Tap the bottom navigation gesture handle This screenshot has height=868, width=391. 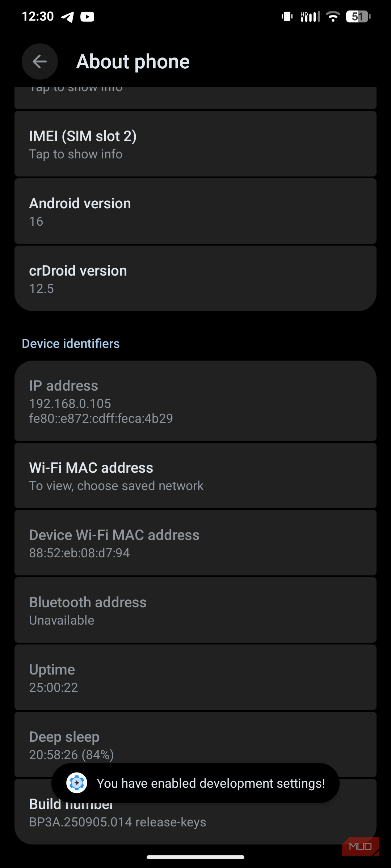[195, 857]
